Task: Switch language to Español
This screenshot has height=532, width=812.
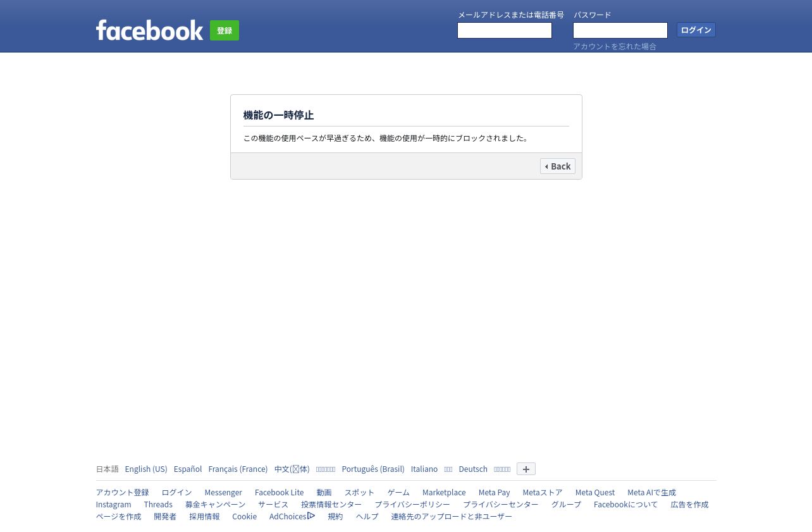Action: click(x=188, y=469)
